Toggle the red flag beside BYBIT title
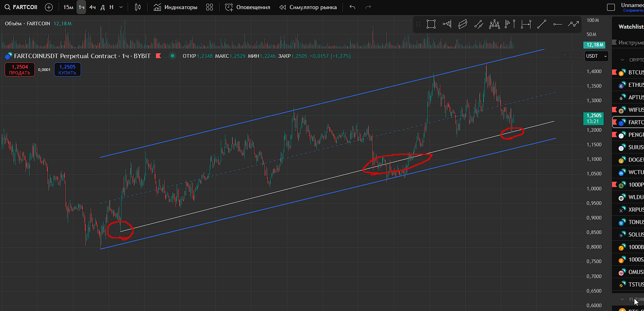Viewport: 644px width, 311px height. (x=158, y=56)
